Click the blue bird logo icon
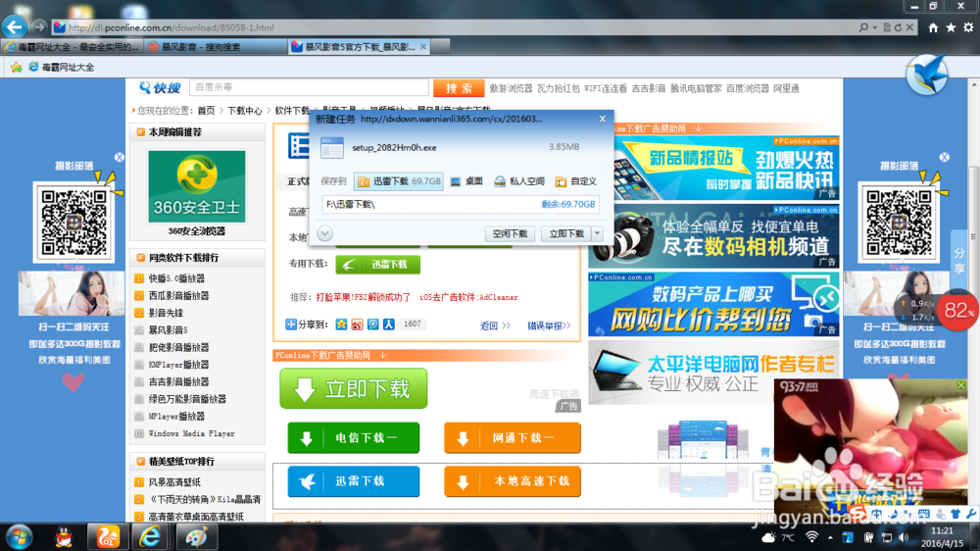The height and width of the screenshot is (551, 980). [927, 75]
